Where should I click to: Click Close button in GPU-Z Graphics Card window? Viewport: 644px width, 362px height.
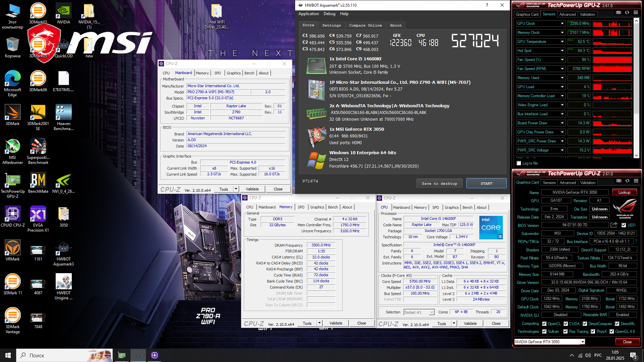tap(627, 342)
